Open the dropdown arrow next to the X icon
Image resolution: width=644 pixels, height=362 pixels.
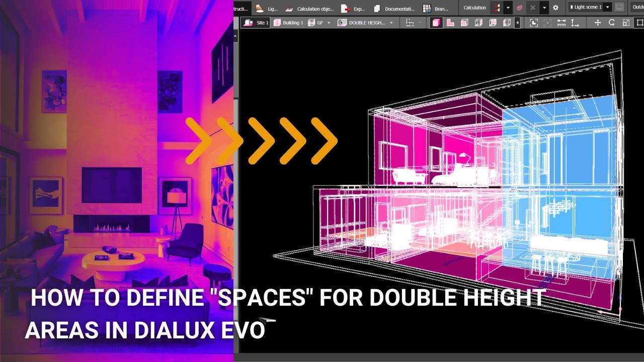[544, 8]
